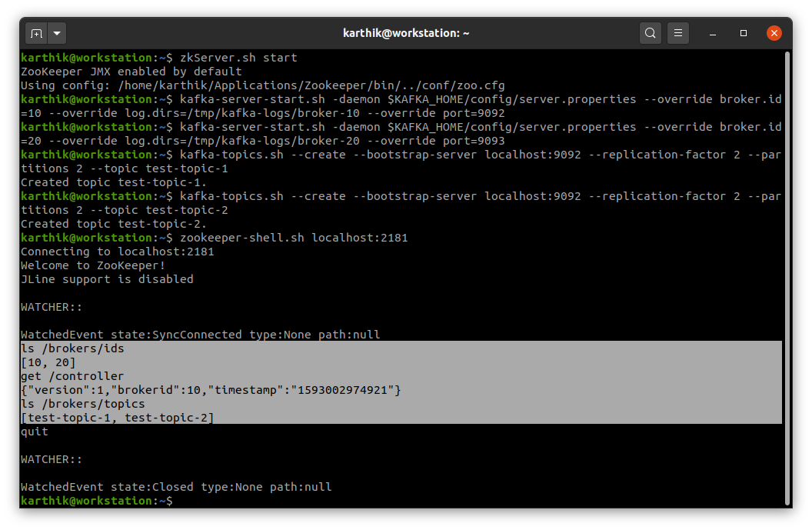Click 'Connecting to localhost:2181' line

tap(118, 252)
